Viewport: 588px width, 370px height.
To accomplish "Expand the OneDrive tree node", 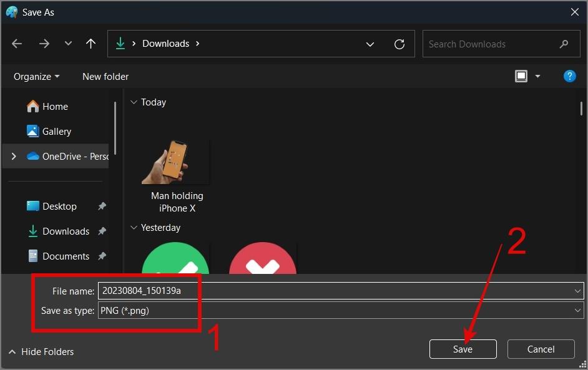I will click(14, 156).
